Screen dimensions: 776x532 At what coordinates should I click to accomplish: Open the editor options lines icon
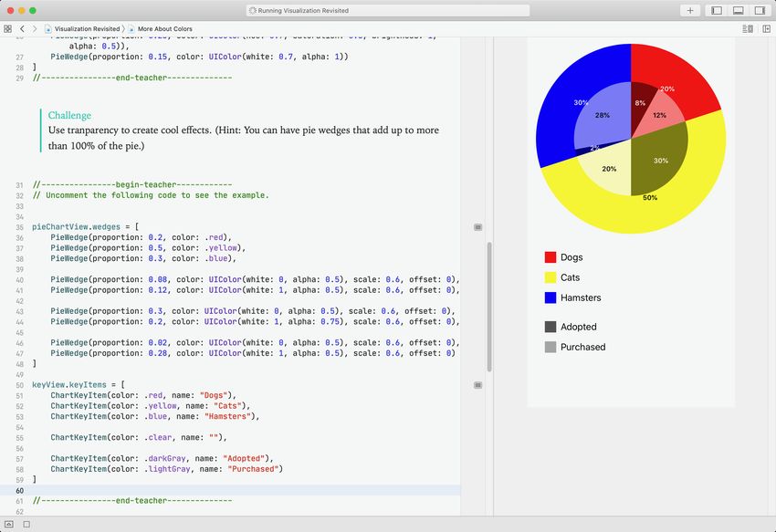[748, 28]
